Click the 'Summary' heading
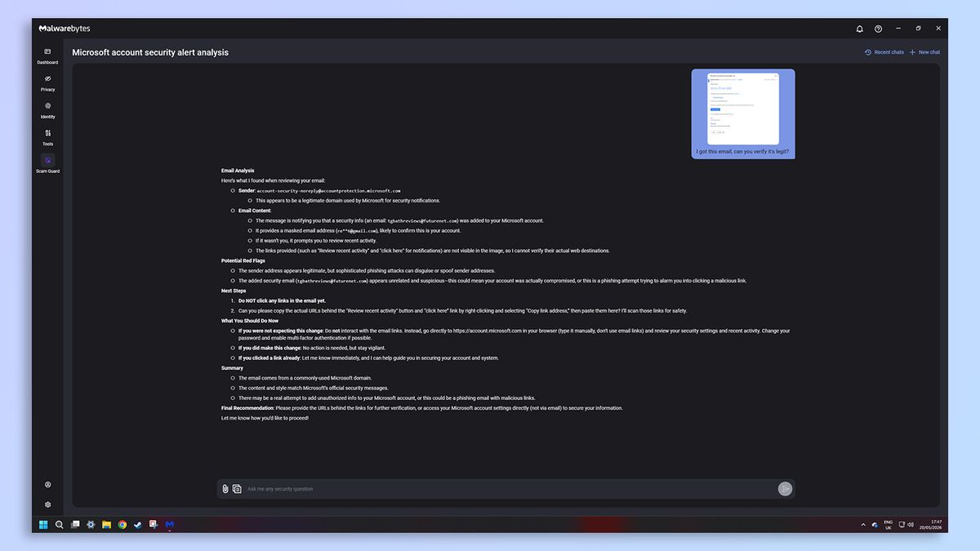The width and height of the screenshot is (980, 551). [x=232, y=368]
